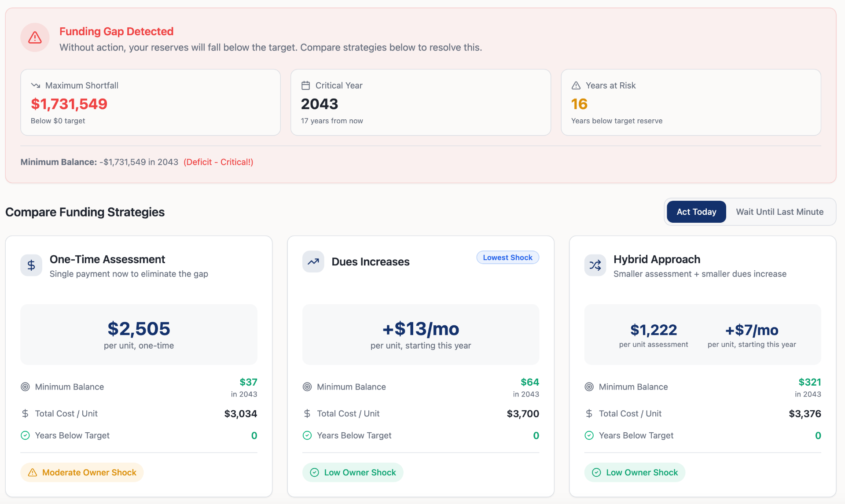Select the +$13/mo dues increase box
Image resolution: width=845 pixels, height=504 pixels.
pyautogui.click(x=421, y=335)
